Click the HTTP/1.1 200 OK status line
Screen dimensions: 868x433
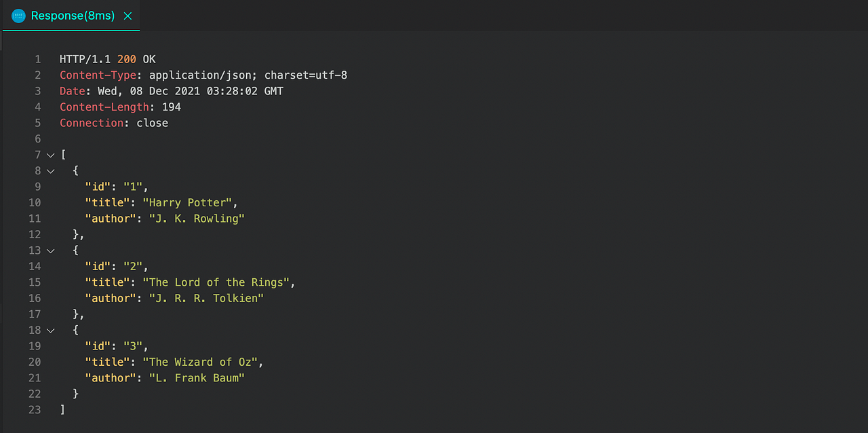pos(106,59)
